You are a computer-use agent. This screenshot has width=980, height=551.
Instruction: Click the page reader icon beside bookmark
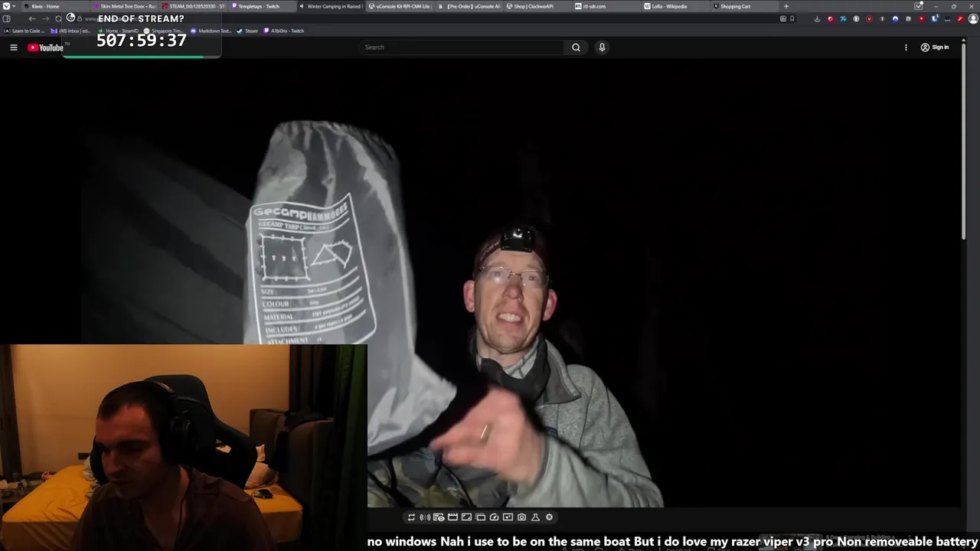[783, 18]
